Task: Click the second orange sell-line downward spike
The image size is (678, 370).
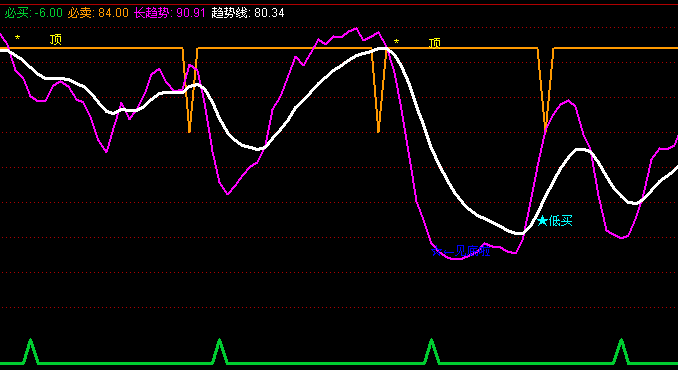Action: pyautogui.click(x=379, y=90)
